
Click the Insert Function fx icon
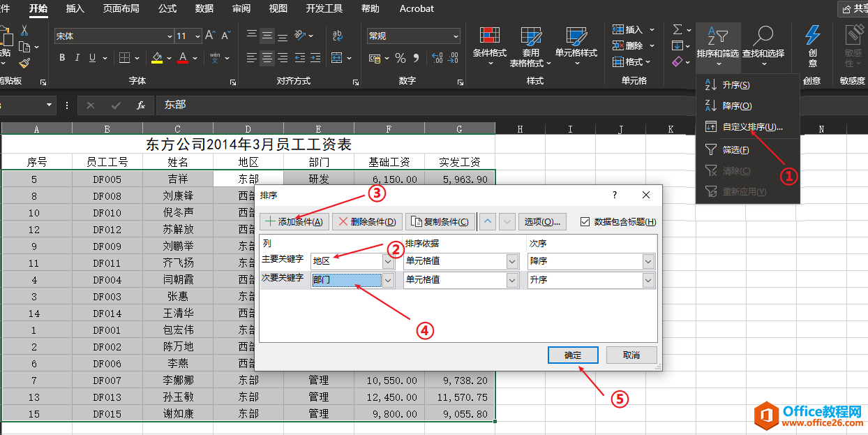140,105
